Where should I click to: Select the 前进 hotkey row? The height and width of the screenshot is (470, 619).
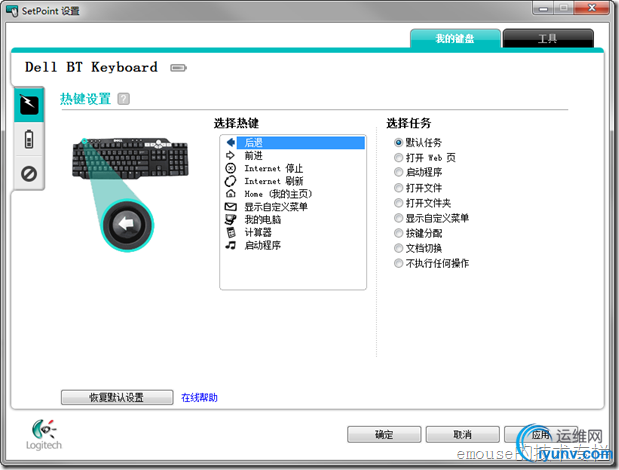point(293,155)
